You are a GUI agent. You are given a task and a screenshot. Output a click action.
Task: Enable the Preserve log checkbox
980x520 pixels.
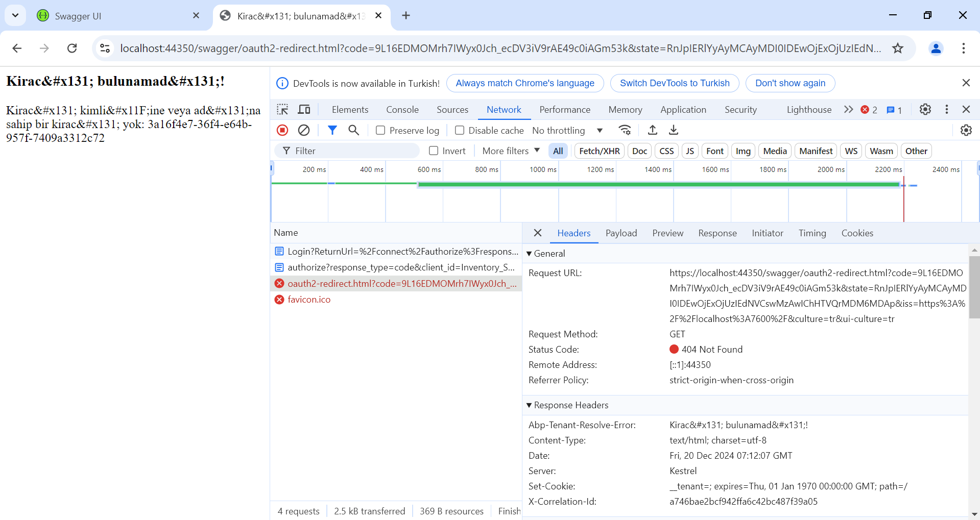[x=380, y=130]
